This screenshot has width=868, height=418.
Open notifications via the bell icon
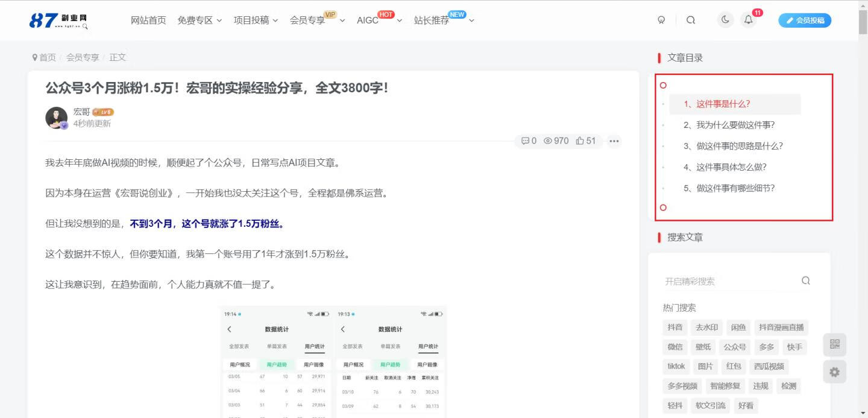point(748,19)
